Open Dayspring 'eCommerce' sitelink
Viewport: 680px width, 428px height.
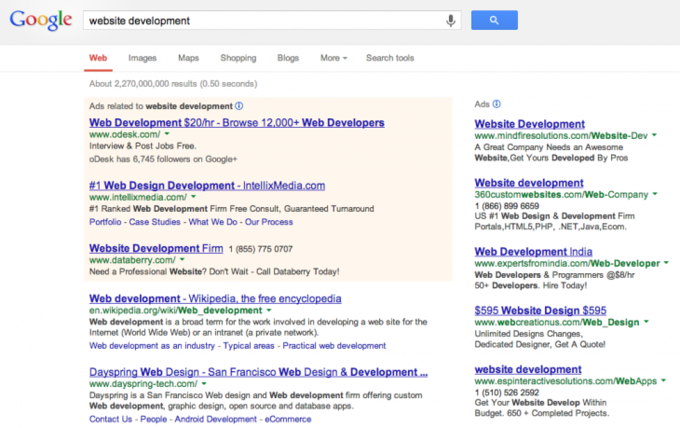[x=288, y=419]
